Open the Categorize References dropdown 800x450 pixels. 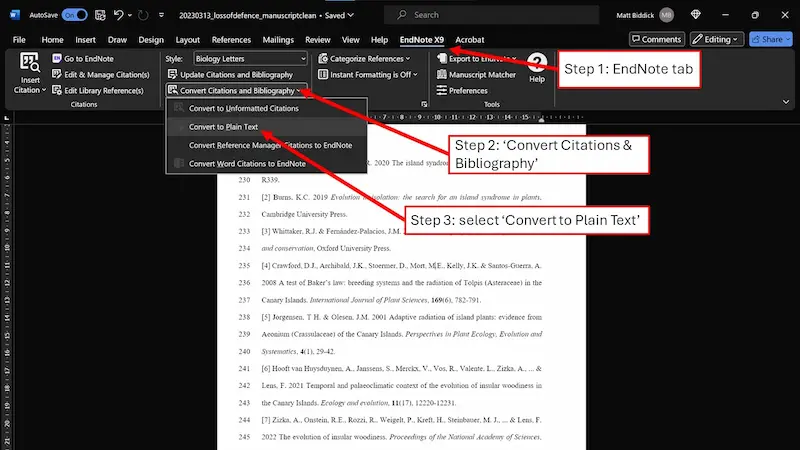point(408,59)
